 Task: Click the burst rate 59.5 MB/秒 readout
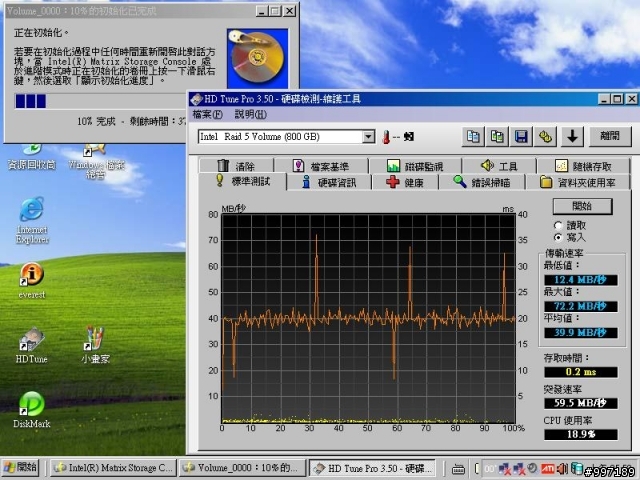click(x=580, y=403)
